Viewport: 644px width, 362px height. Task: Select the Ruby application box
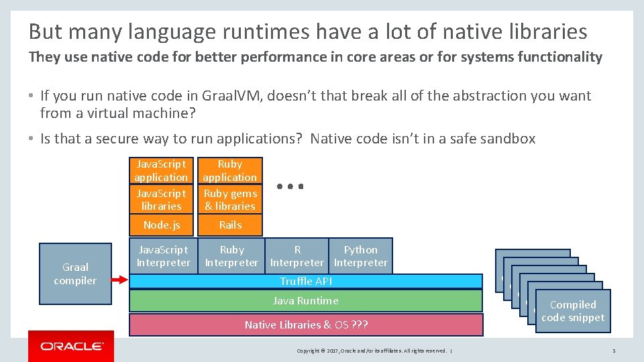(x=230, y=170)
